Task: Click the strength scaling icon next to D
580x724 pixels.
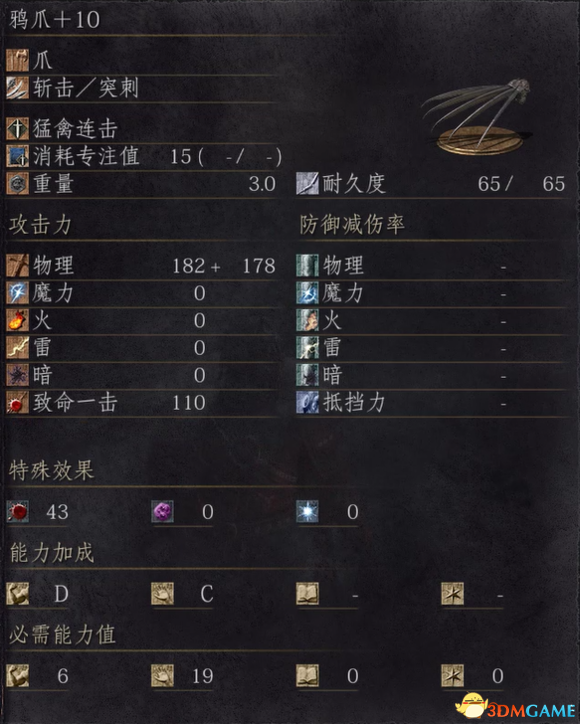Action: (x=18, y=594)
